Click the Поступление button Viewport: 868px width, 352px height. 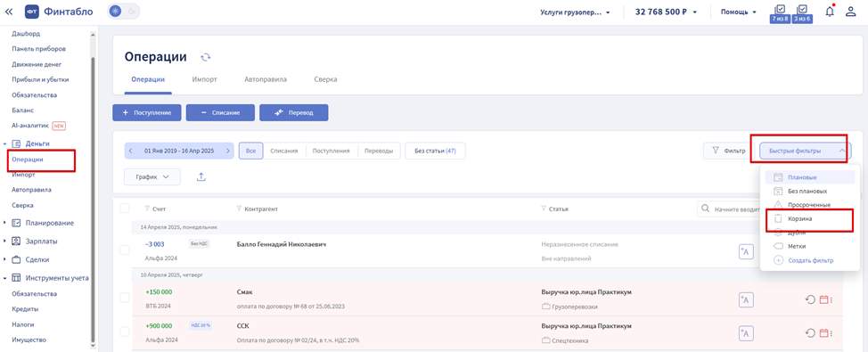[147, 112]
